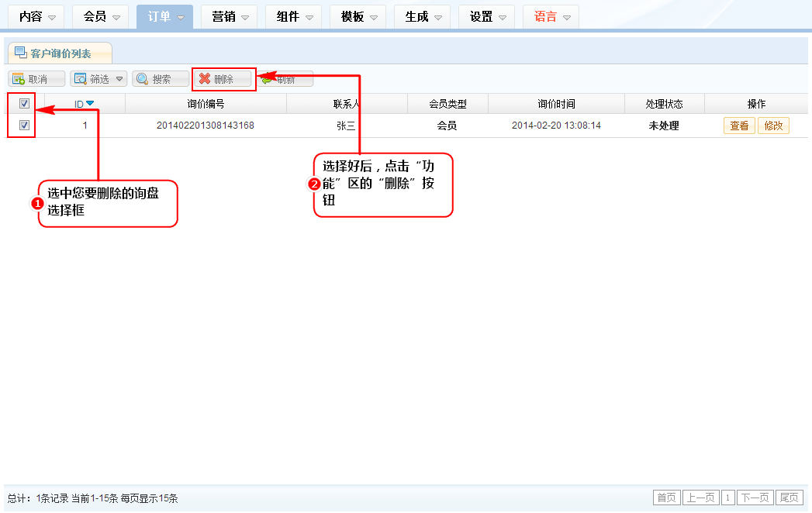Viewport: 812px width, 513px height.
Task: Click the 查看 button for 张三
Action: [x=739, y=126]
